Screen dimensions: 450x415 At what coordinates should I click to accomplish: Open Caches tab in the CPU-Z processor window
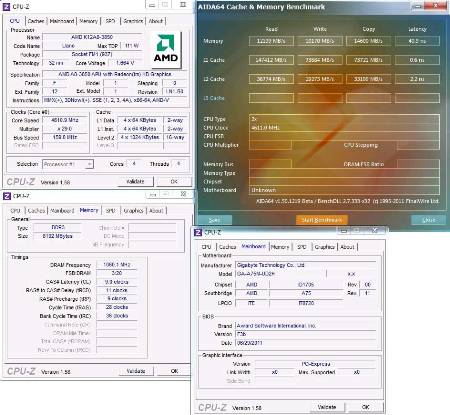[36, 21]
